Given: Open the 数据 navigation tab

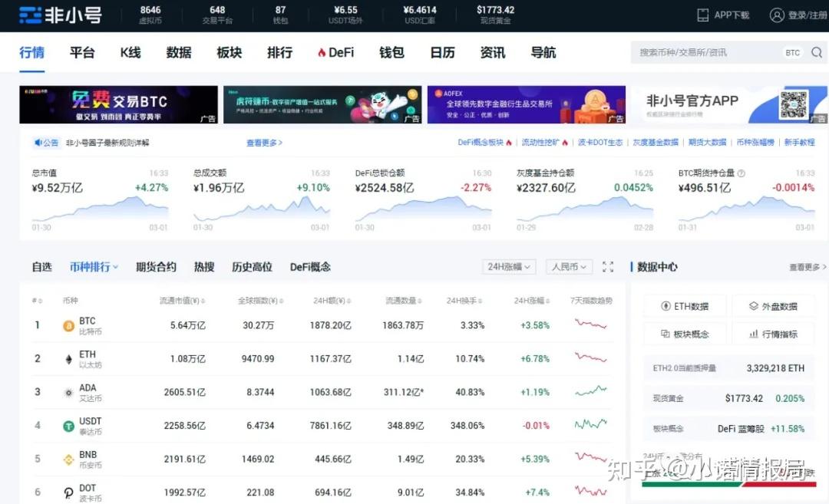Looking at the screenshot, I should click(179, 52).
